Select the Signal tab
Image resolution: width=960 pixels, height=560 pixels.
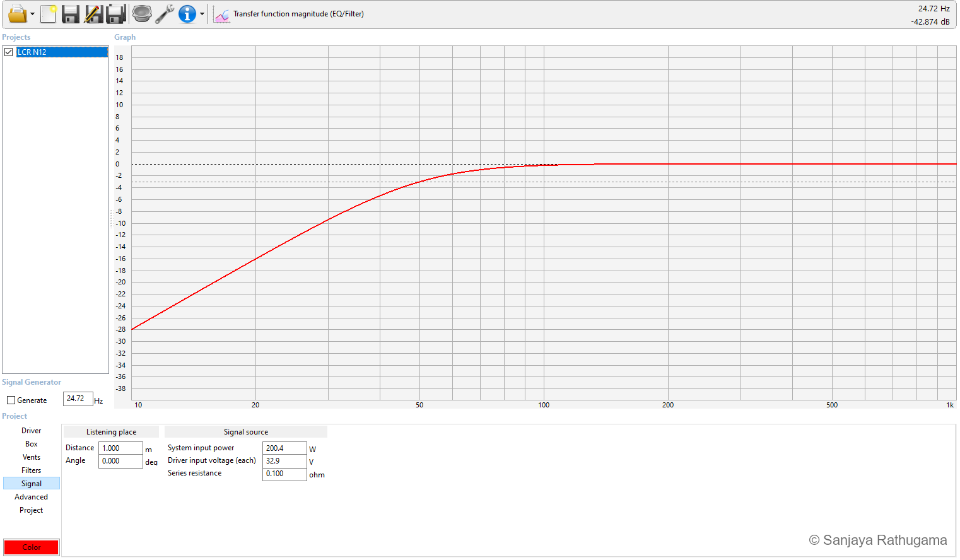coord(32,484)
